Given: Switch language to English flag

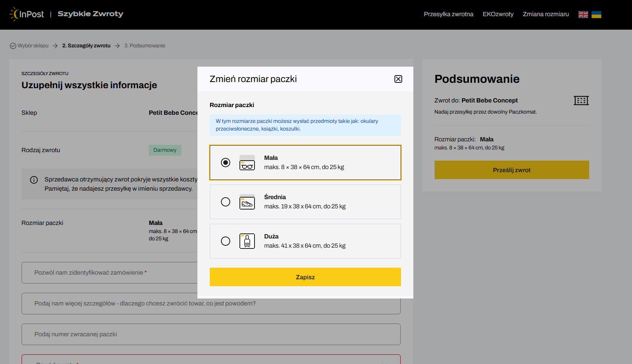Looking at the screenshot, I should (x=583, y=15).
